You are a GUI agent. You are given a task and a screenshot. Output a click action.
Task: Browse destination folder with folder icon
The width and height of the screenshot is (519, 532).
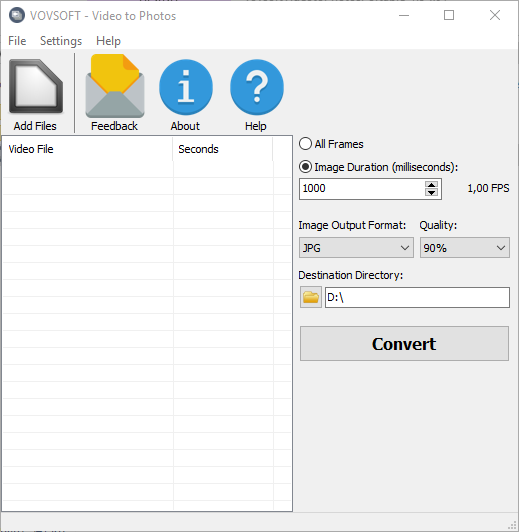[311, 297]
